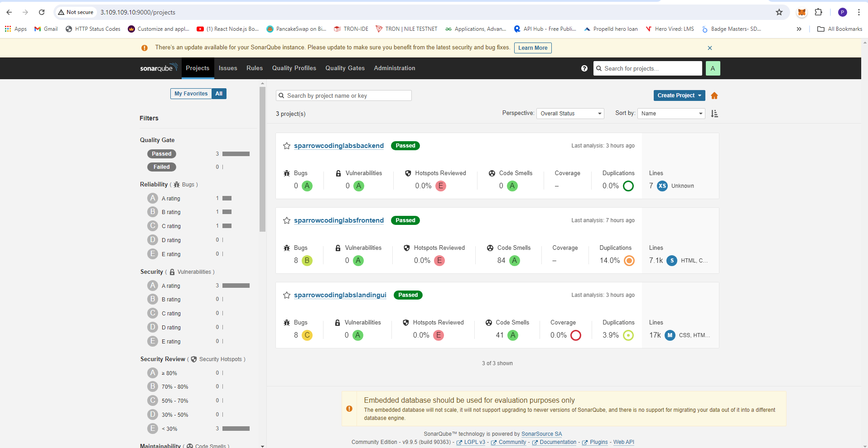Open Chrome three-dot menu
This screenshot has width=868, height=448.
[859, 12]
